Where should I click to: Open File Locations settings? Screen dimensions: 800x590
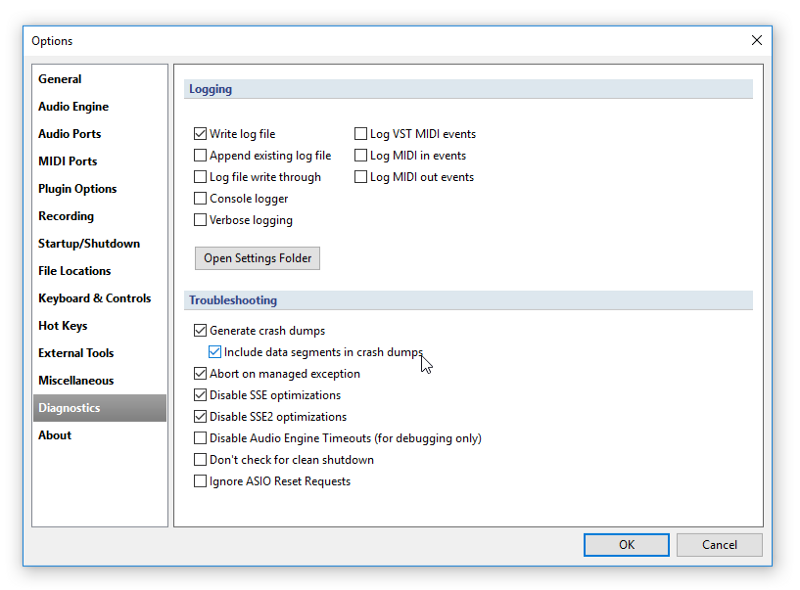(x=99, y=271)
